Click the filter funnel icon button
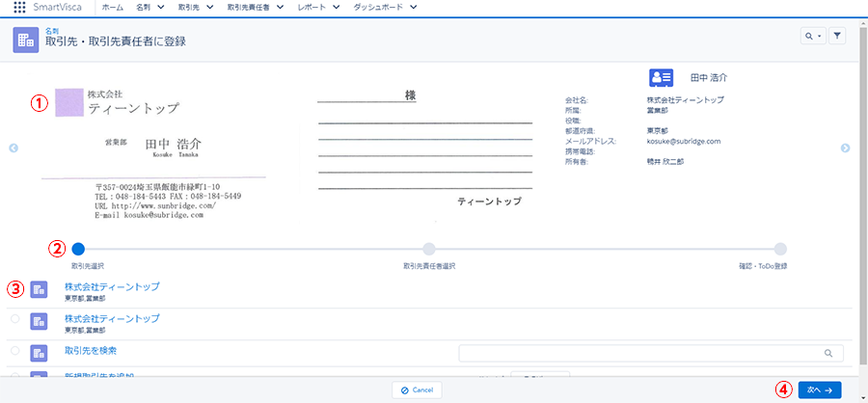Screen dimensions: 868x403 point(837,36)
